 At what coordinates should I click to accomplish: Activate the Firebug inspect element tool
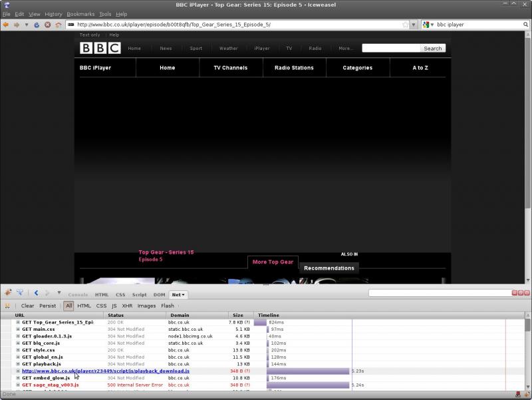20,294
